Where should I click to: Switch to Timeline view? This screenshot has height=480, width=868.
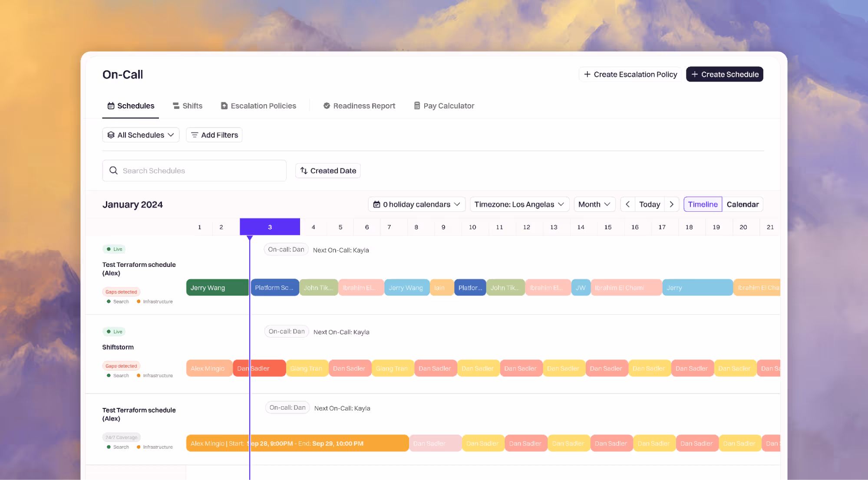(702, 204)
